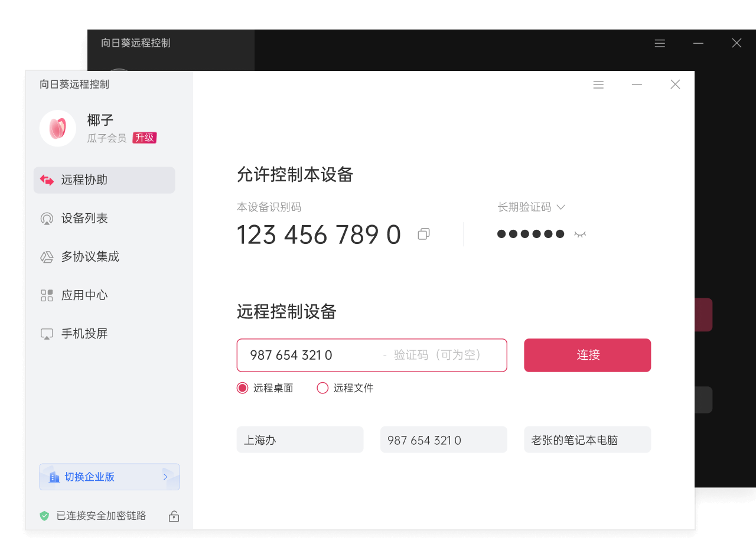This screenshot has height=560, width=756.
Task: Open 老张的笔记本电脑 recent device
Action: click(587, 439)
